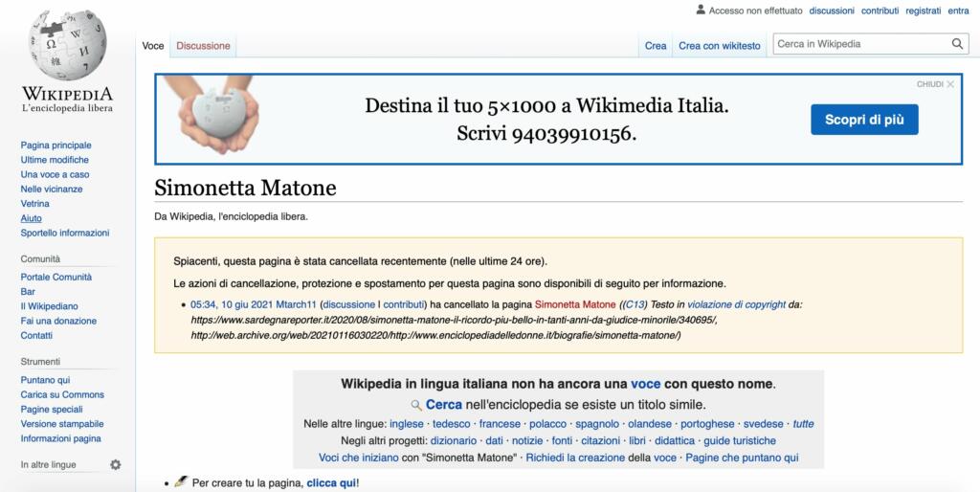Open notizie project link
980x492 pixels.
(527, 440)
